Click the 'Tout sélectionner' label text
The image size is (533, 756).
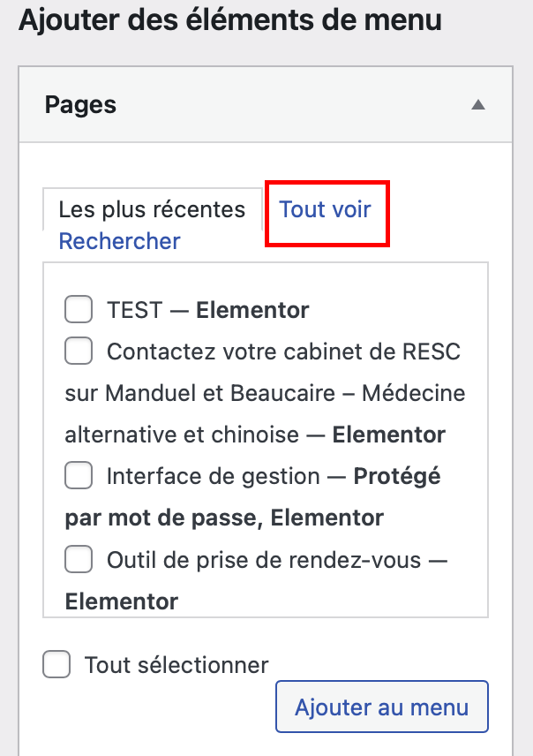tap(176, 665)
